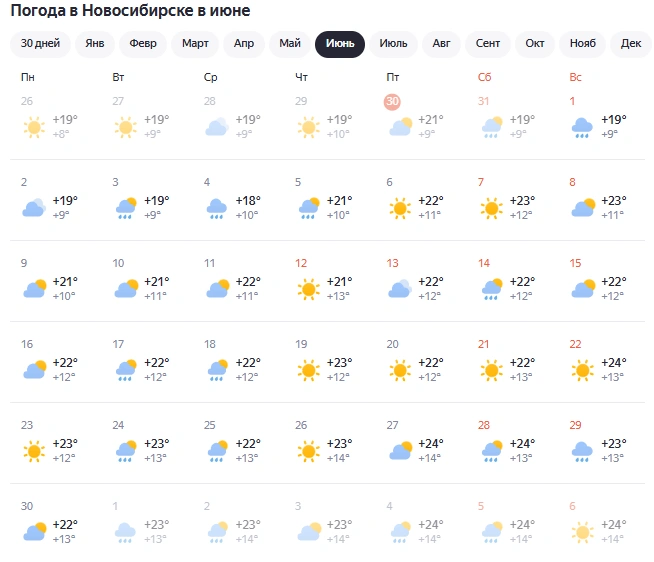Click the rainy icon for June 4

coord(217,208)
